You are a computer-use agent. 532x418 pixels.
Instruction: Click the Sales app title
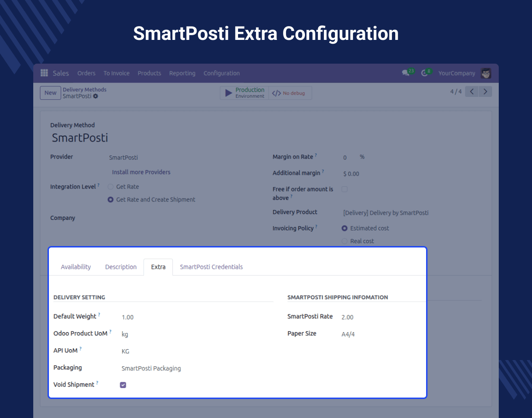pyautogui.click(x=61, y=73)
